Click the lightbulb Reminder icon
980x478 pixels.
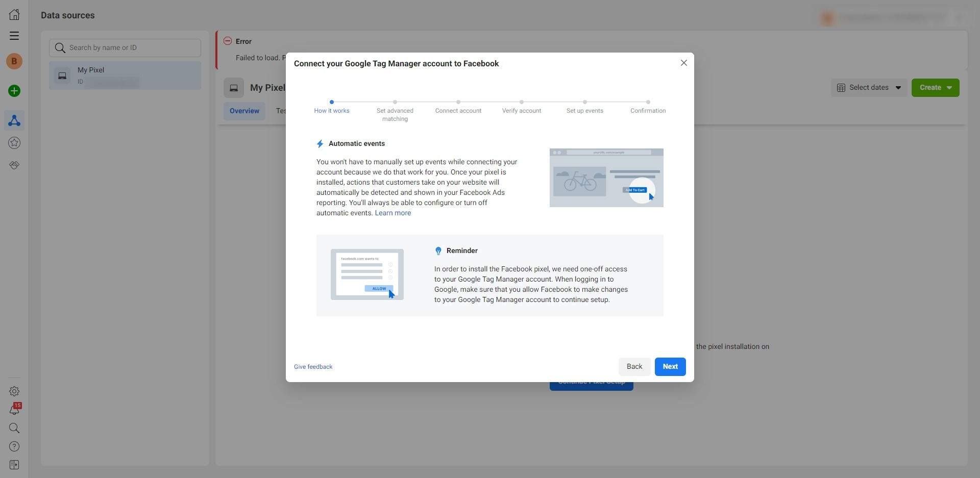438,251
